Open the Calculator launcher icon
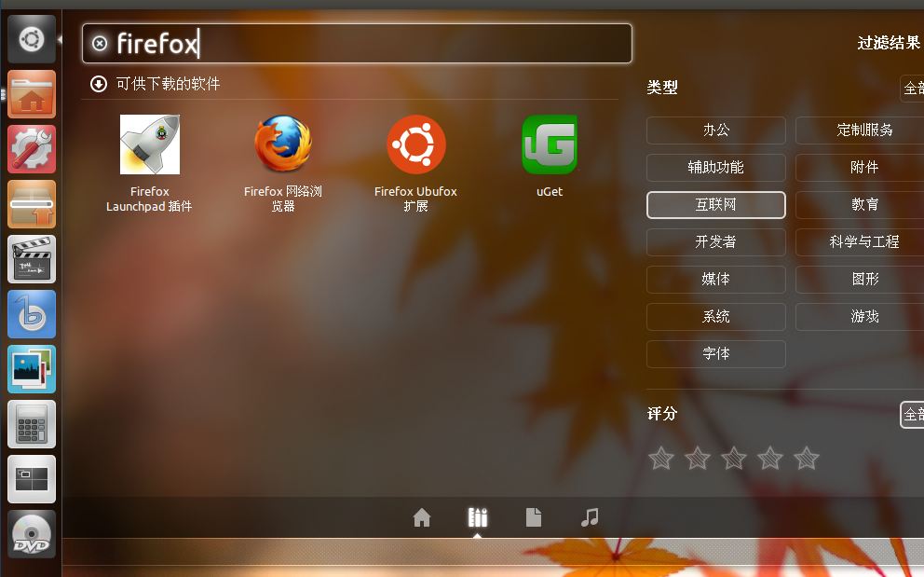The width and height of the screenshot is (924, 577). point(32,424)
